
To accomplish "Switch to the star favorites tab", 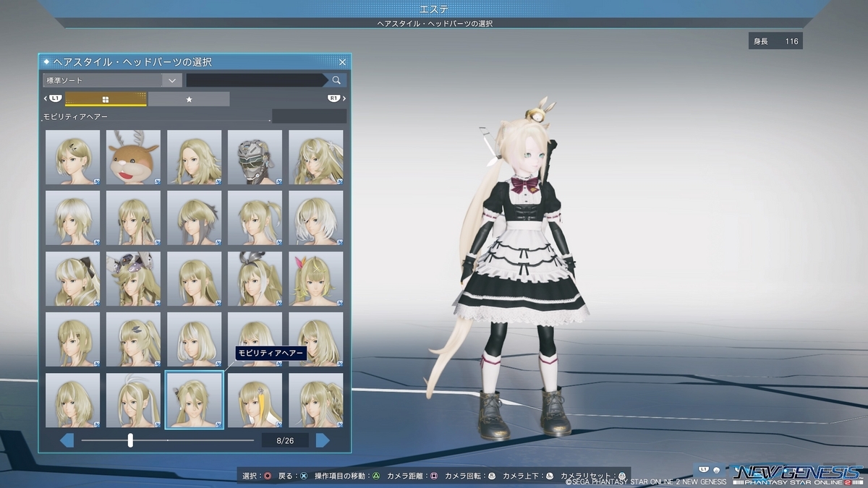I will tap(189, 99).
